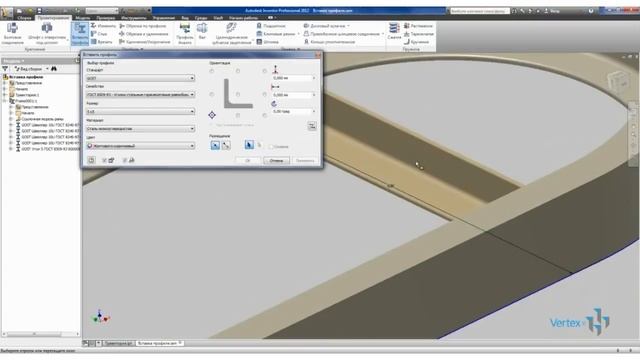
Task: Select top-right orientation radio button
Action: pos(264,71)
